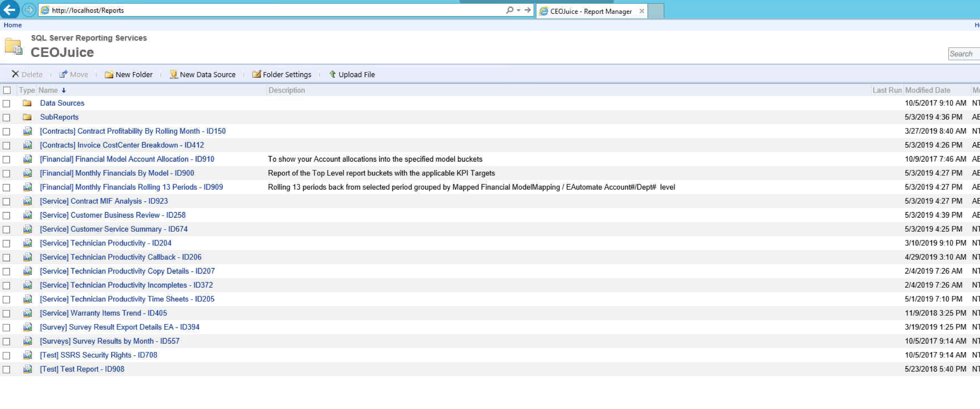
Task: Click the go arrow in address bar
Action: (528, 10)
